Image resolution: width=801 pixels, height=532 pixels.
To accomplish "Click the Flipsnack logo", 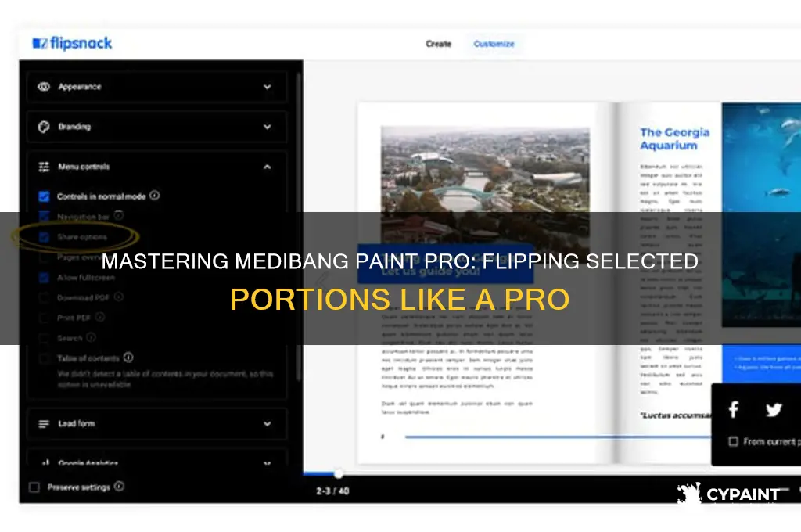I will point(72,44).
